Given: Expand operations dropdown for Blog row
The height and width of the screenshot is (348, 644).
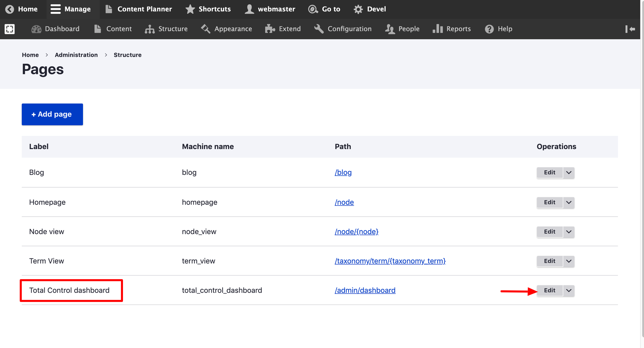Looking at the screenshot, I should click(x=569, y=173).
